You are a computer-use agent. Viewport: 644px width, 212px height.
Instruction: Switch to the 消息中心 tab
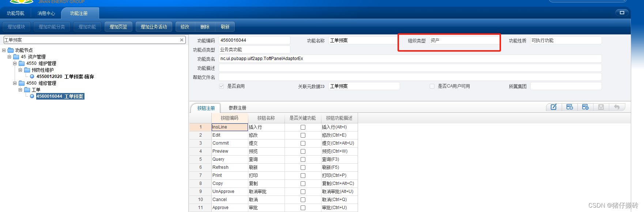[x=46, y=13]
